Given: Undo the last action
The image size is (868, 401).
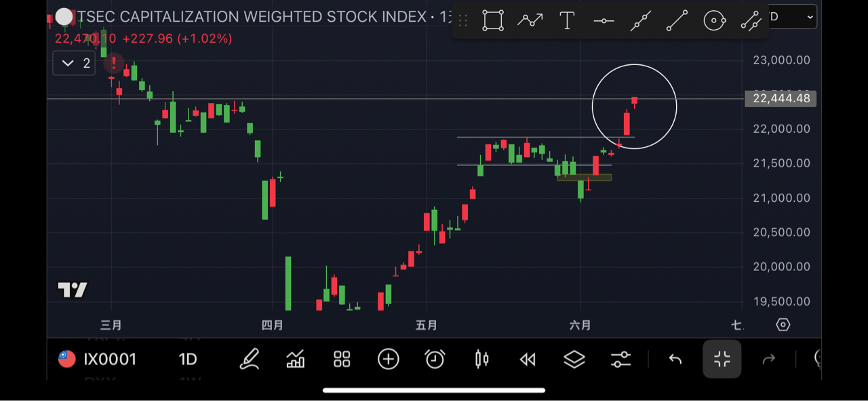Looking at the screenshot, I should (675, 360).
